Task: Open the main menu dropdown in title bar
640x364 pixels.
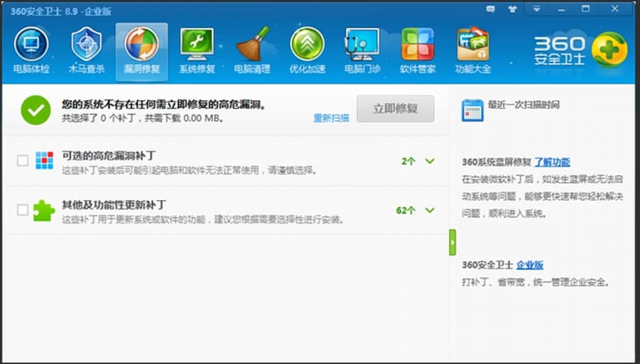Action: pos(537,9)
